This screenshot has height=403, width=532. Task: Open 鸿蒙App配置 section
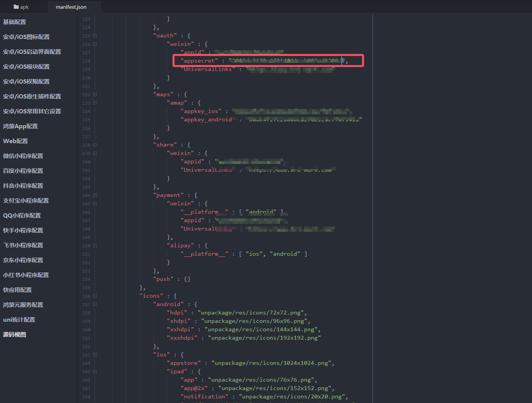coord(20,126)
